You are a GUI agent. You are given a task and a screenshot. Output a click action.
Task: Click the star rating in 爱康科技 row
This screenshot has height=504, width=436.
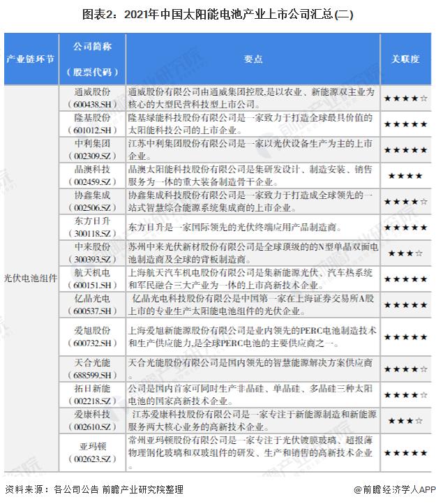pyautogui.click(x=405, y=421)
